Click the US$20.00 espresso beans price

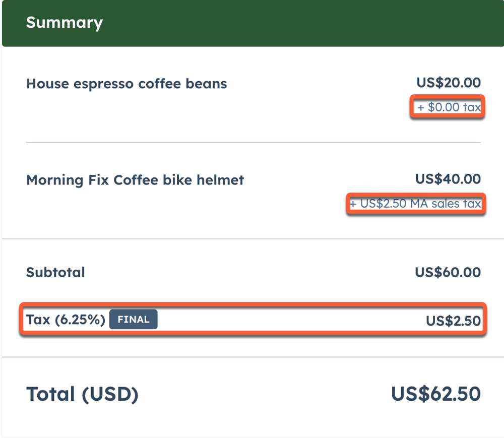tap(448, 83)
